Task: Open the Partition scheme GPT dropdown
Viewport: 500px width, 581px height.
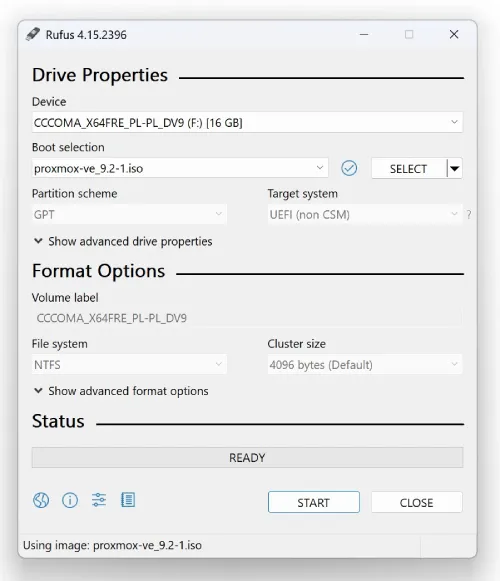Action: click(129, 214)
